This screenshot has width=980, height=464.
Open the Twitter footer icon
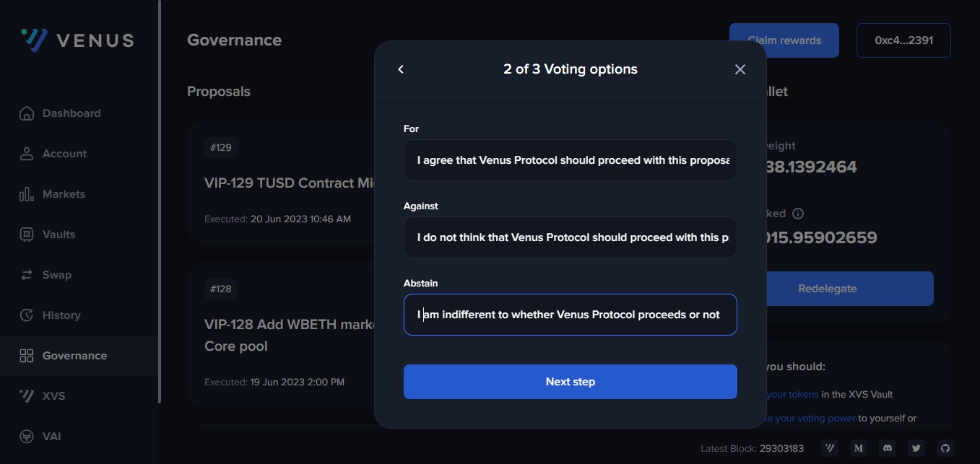coord(916,448)
